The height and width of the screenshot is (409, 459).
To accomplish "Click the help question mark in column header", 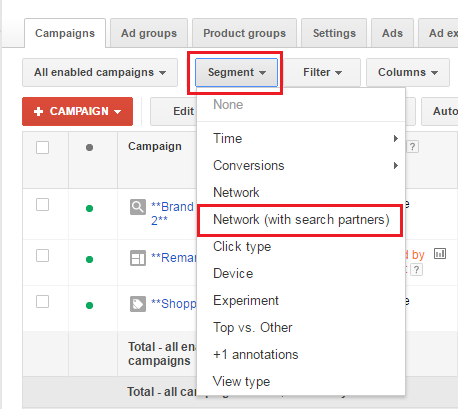I will (x=412, y=146).
